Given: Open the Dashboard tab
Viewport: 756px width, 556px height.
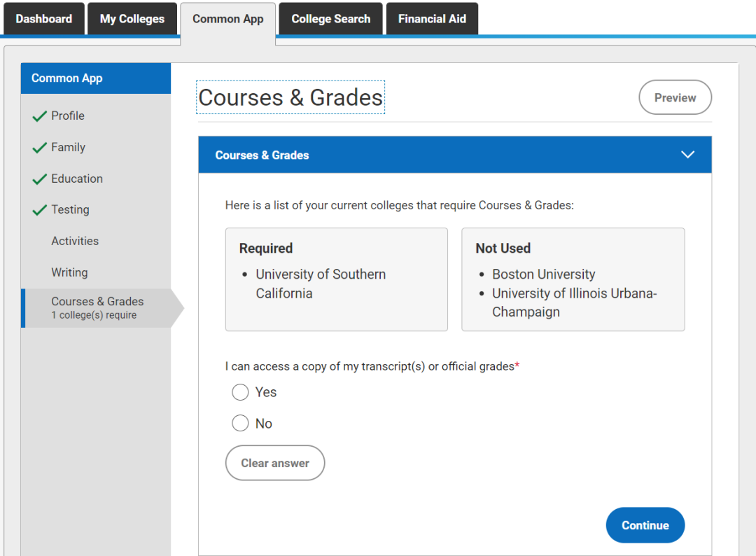Looking at the screenshot, I should 43,19.
